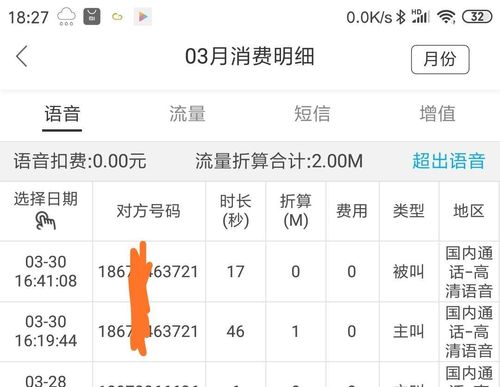Tap the small yellow cloud notification icon
Screen dimensions: 500x387
[117, 17]
